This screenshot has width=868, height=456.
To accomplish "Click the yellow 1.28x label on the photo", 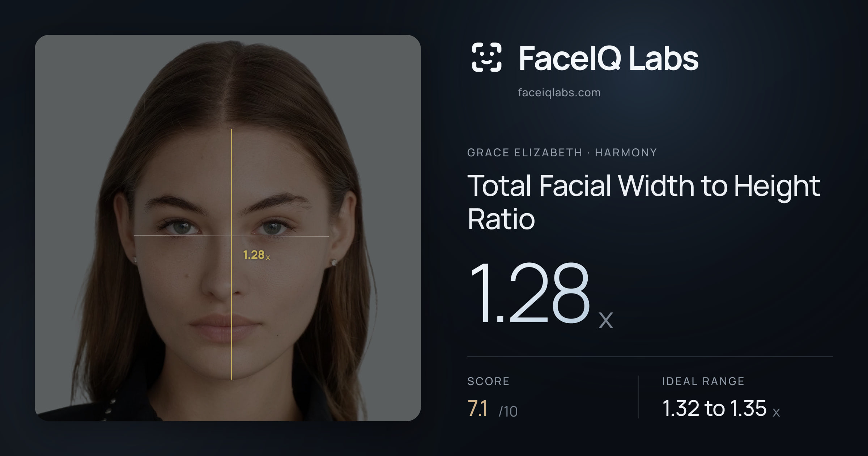I will [x=256, y=255].
